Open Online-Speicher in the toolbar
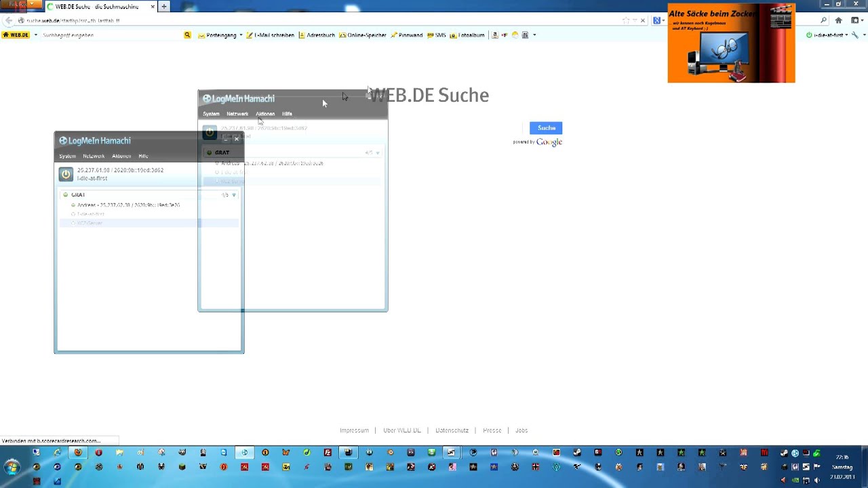 coord(363,35)
